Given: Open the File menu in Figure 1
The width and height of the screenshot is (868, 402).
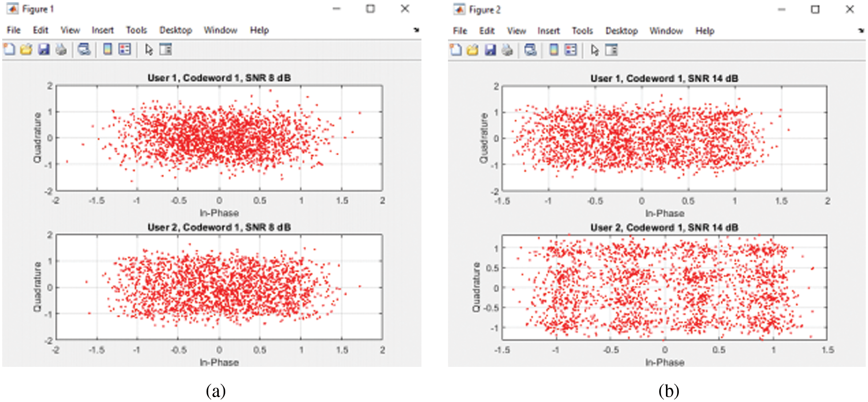Looking at the screenshot, I should (13, 30).
